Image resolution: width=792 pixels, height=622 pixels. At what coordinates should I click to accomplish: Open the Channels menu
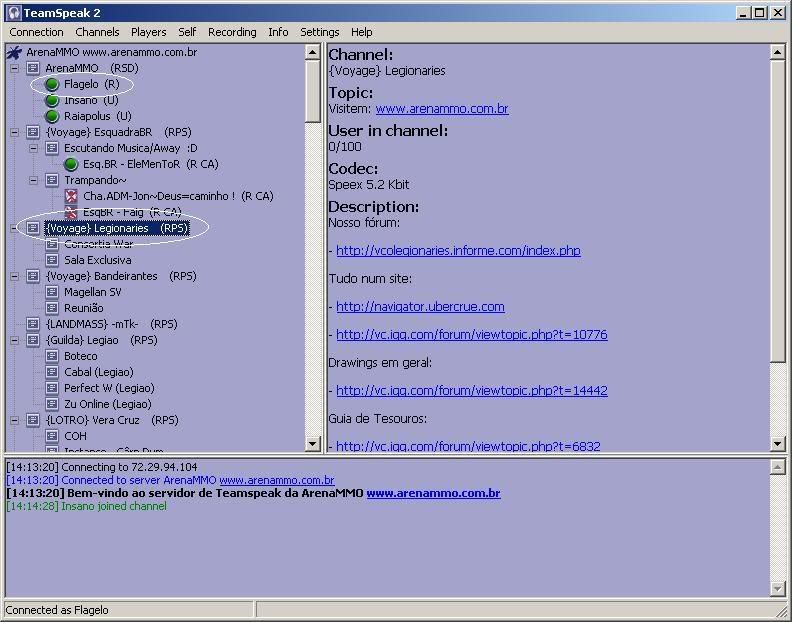[97, 32]
